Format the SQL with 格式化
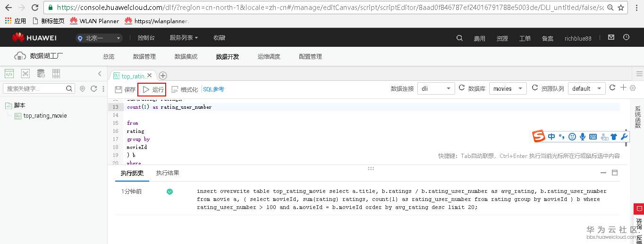The image size is (644, 244). pyautogui.click(x=185, y=89)
